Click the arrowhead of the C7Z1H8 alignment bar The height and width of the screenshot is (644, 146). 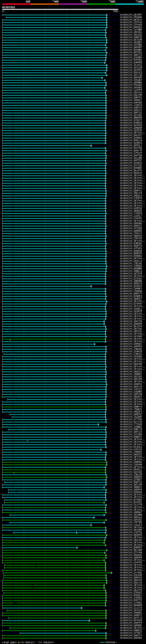99,424
